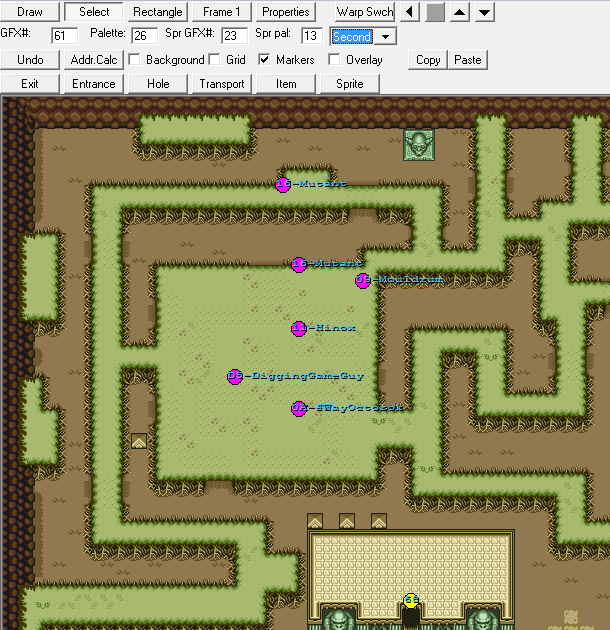Focus the Spr pal field showing 13
The height and width of the screenshot is (630, 610).
point(312,36)
